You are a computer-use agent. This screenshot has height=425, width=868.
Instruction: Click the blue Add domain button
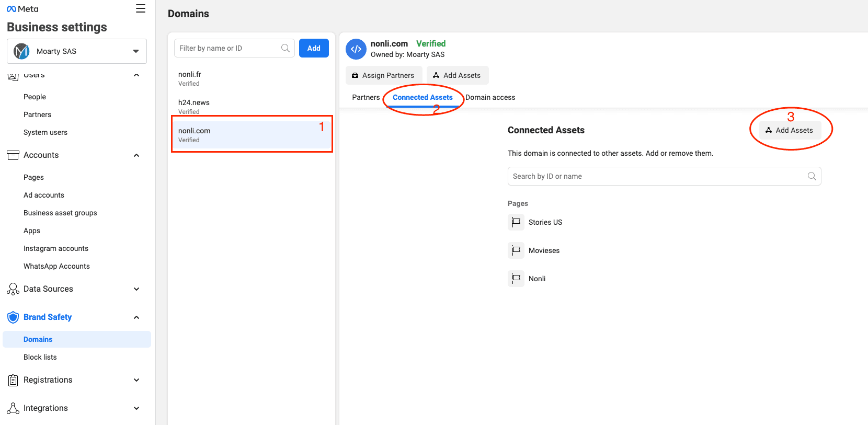click(314, 48)
